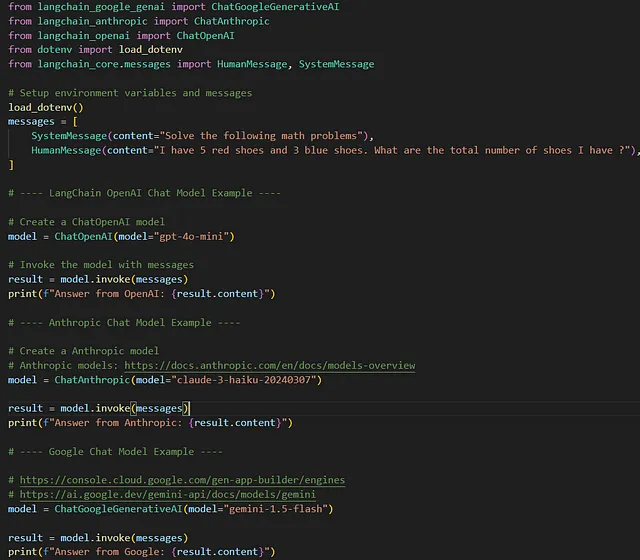Click the 'model = ChatOpenAI' assignment
The height and width of the screenshot is (560, 640).
[x=121, y=236]
